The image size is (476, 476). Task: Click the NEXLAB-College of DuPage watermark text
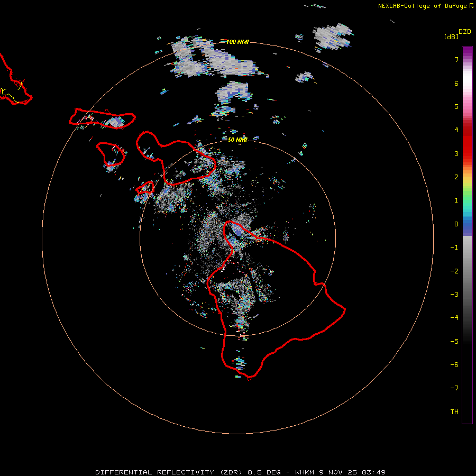(x=422, y=6)
